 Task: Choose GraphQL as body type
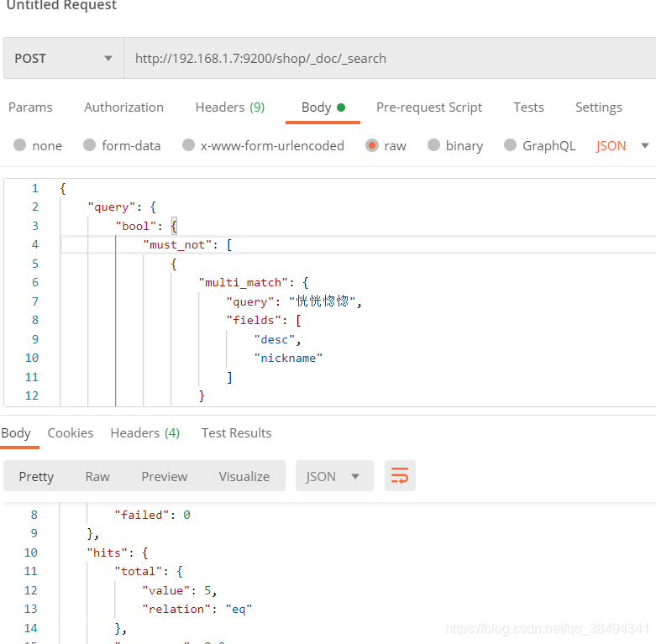click(511, 145)
